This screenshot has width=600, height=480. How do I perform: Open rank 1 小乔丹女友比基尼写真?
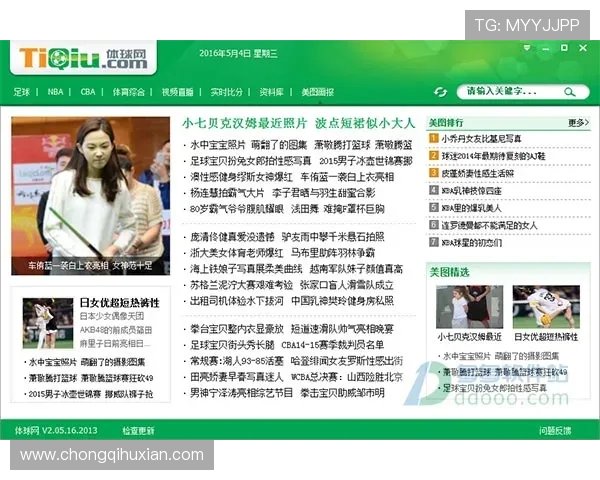[x=481, y=139]
